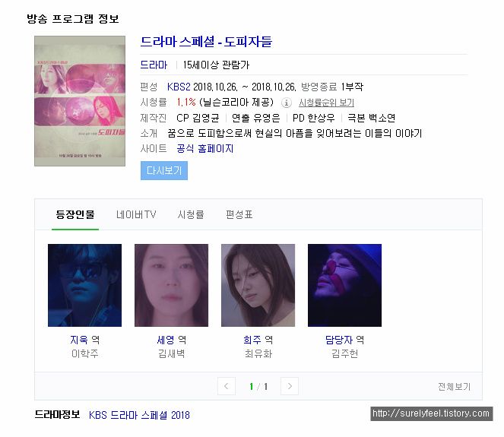Viewport: 504px width, 437px height.
Task: Click the ratings info icon
Action: [286, 103]
